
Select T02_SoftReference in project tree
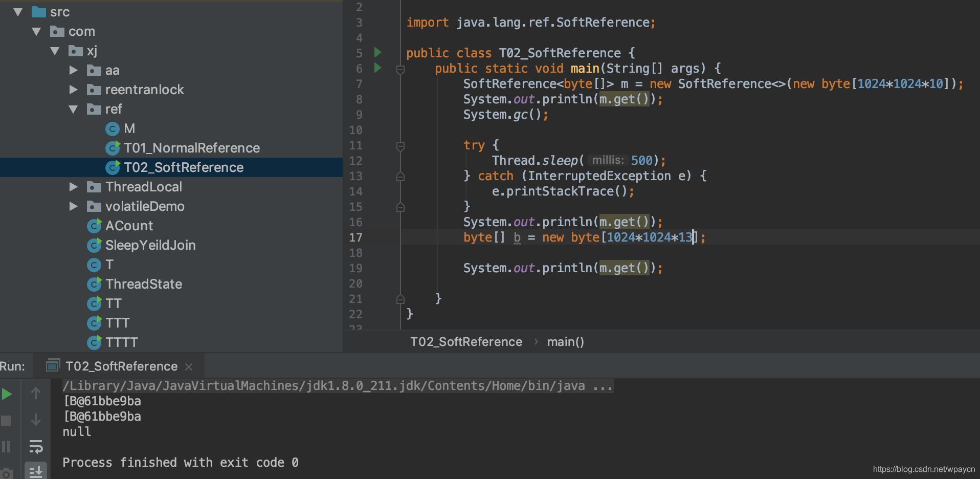[184, 167]
